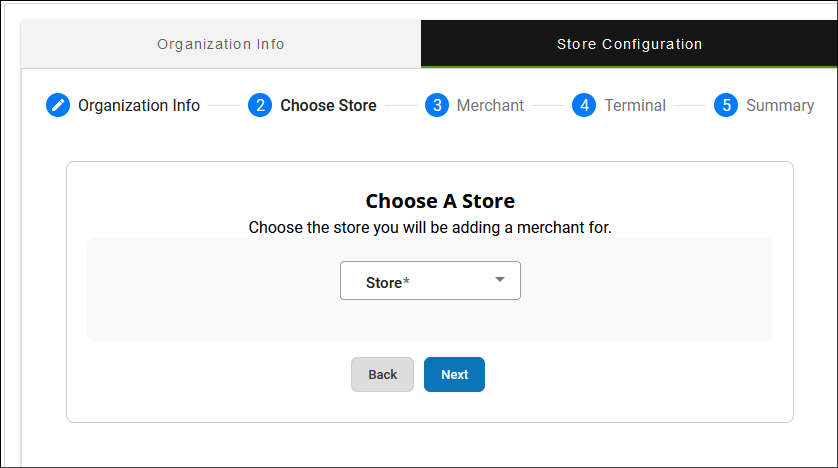Screen dimensions: 838x468
Task: Click the step 3 circle icon
Action: point(436,105)
